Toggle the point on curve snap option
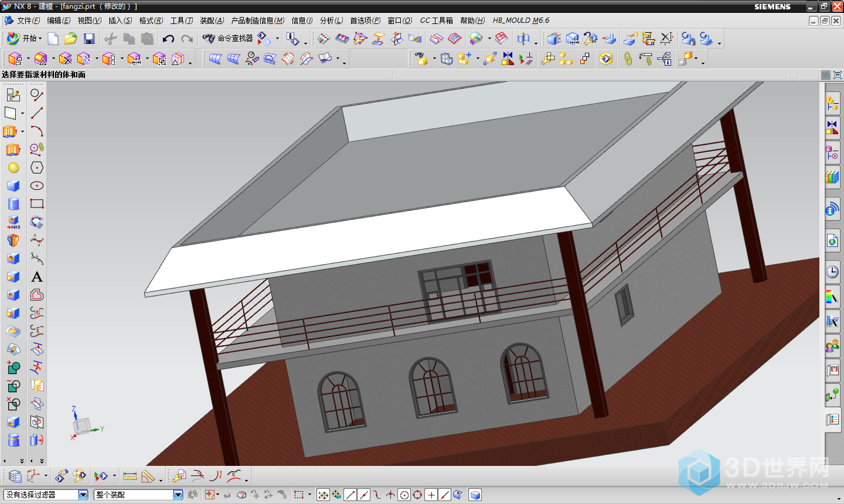Image resolution: width=844 pixels, height=504 pixels. (x=444, y=495)
